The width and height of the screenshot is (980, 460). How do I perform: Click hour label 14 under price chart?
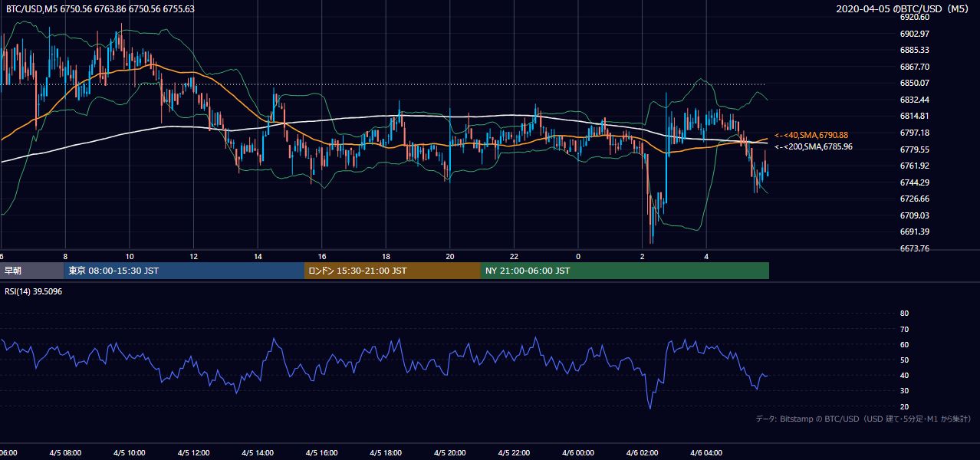(x=258, y=256)
